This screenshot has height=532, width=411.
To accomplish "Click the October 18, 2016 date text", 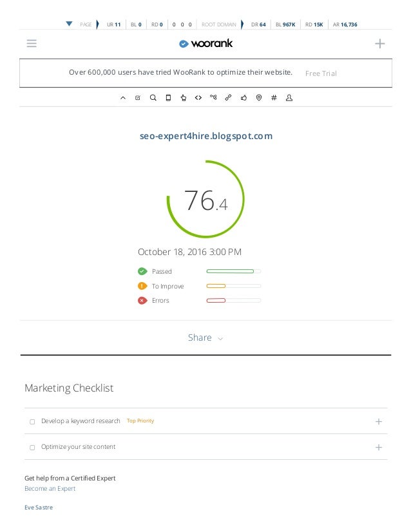I will click(x=189, y=252).
